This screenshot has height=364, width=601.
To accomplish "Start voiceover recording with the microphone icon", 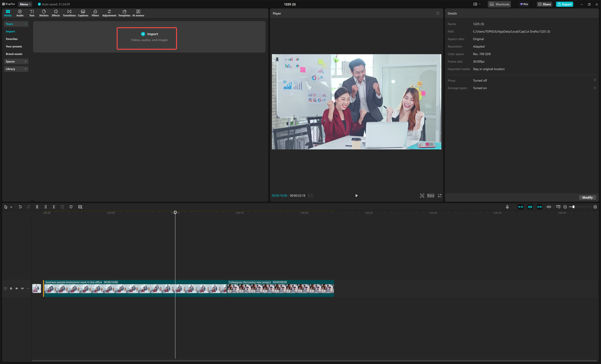I will click(x=507, y=207).
